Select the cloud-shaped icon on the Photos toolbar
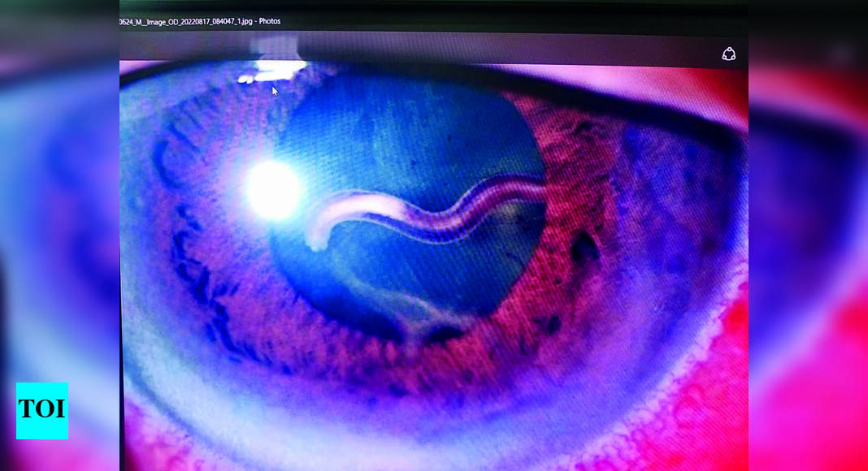 coord(729,54)
